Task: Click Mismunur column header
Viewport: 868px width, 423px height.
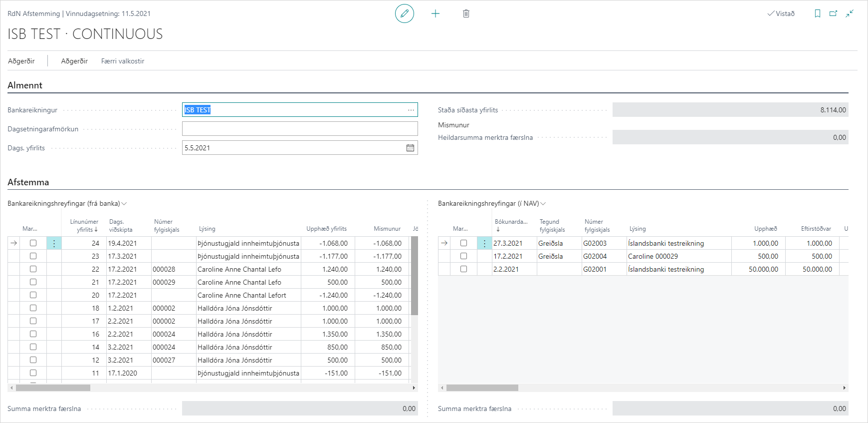Action: (x=387, y=229)
